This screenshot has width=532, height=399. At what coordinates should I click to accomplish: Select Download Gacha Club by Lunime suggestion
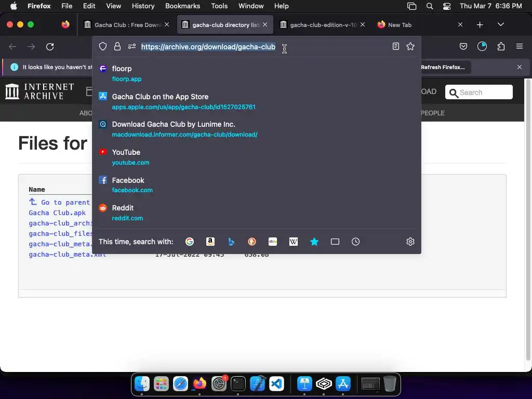tap(257, 129)
